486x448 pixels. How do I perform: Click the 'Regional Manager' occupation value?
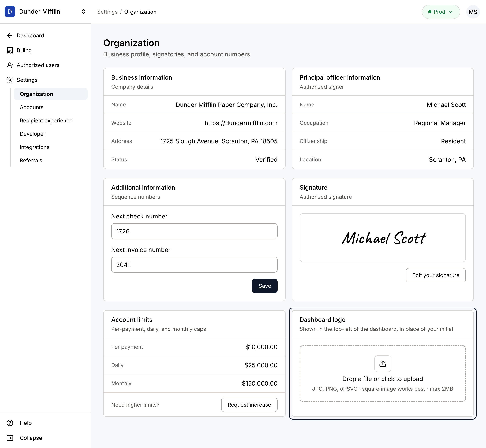[440, 123]
